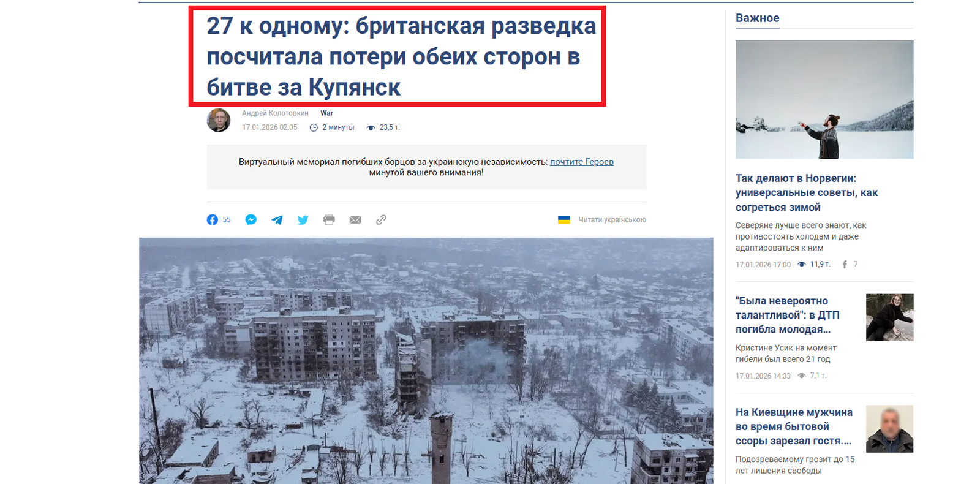Open 'Была невероятно талантливой' article
This screenshot has width=980, height=484.
[x=787, y=315]
